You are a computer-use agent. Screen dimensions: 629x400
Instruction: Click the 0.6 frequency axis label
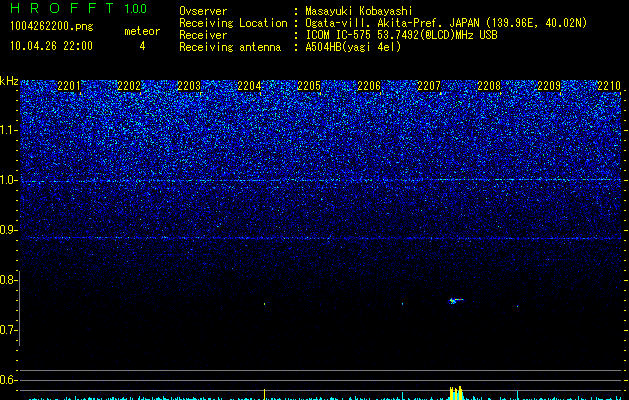pyautogui.click(x=7, y=380)
